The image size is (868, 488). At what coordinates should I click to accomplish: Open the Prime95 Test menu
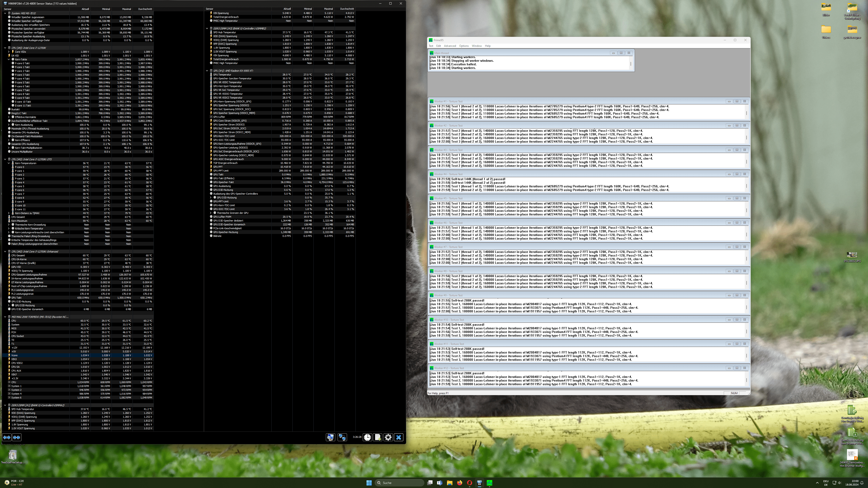431,46
